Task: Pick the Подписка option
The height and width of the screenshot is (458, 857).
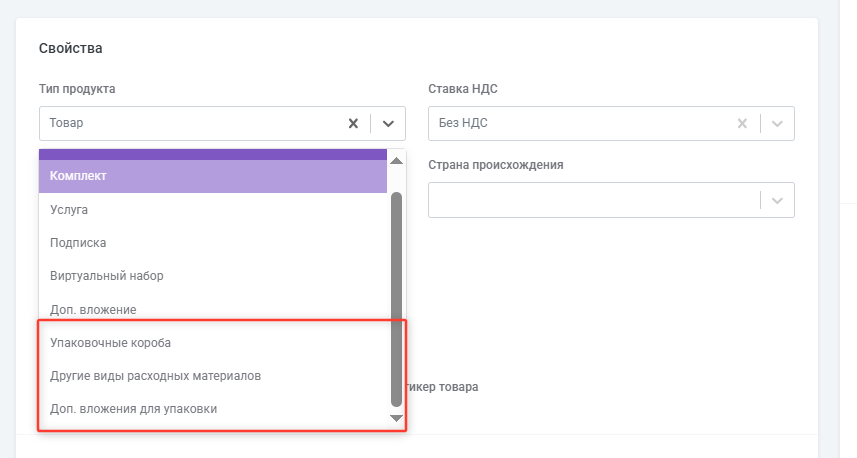Action: 212,243
